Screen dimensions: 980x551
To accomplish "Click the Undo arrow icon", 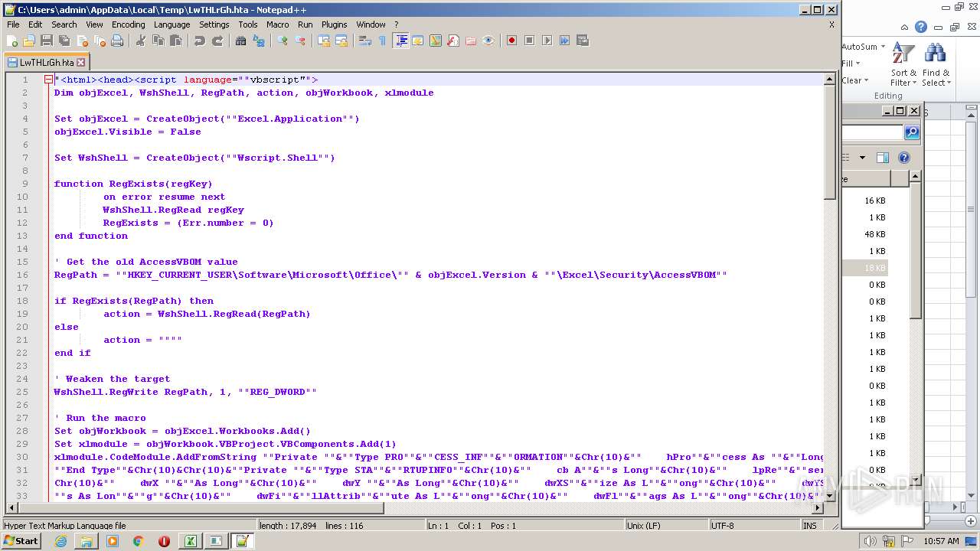I will pos(200,41).
